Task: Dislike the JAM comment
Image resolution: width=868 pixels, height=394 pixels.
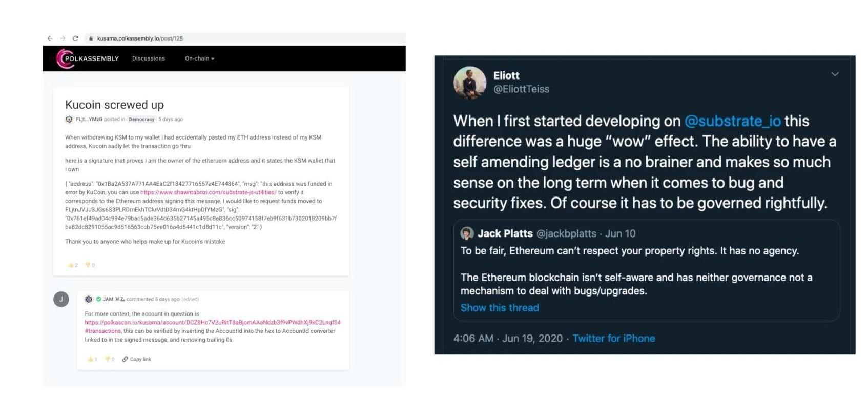Action: point(108,359)
